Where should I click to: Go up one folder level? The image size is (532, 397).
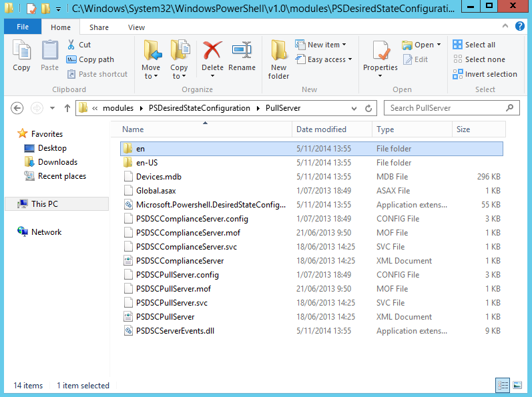(x=67, y=108)
